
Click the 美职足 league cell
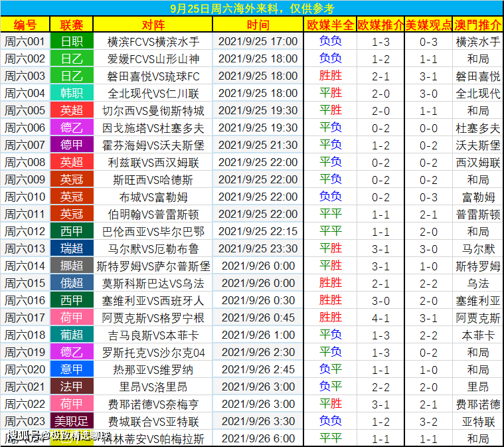pos(72,421)
